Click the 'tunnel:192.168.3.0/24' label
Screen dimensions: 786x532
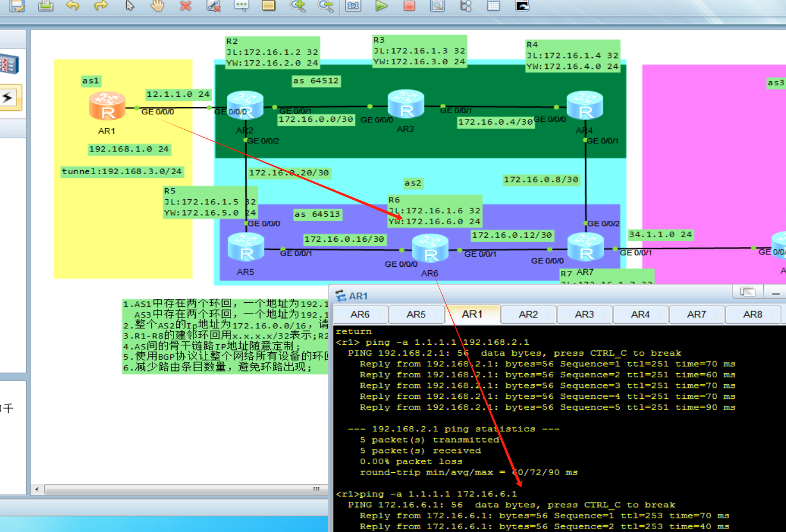(x=122, y=171)
